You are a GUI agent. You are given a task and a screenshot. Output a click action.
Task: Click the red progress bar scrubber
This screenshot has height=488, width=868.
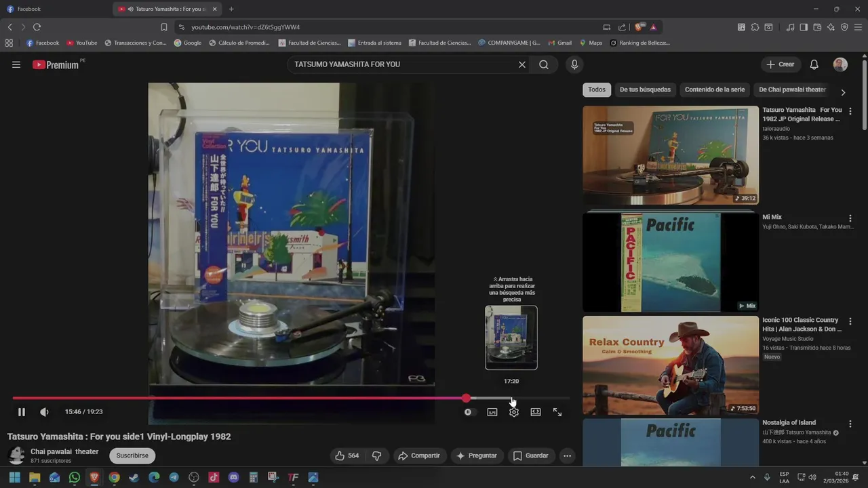click(466, 398)
